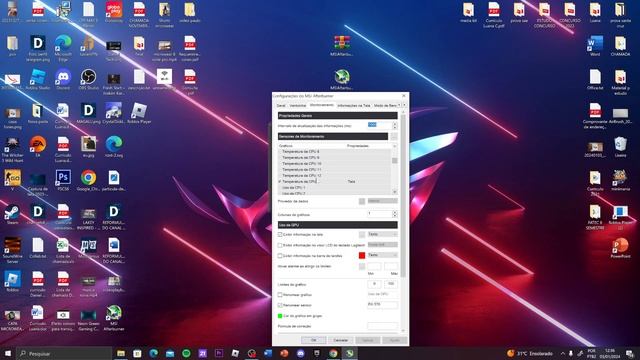The height and width of the screenshot is (360, 640).
Task: Open the on-screen display type dropdown (Texto)
Action: click(382, 234)
